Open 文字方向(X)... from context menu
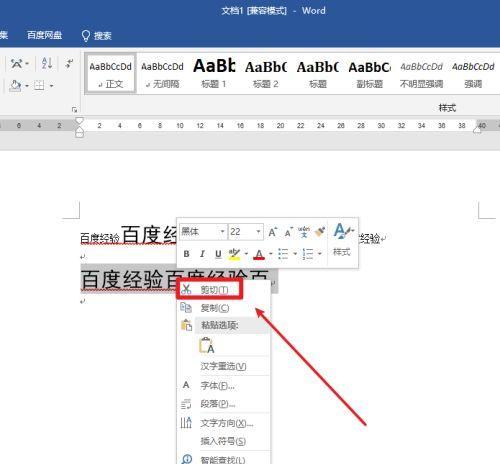500x464 pixels. pyautogui.click(x=224, y=423)
